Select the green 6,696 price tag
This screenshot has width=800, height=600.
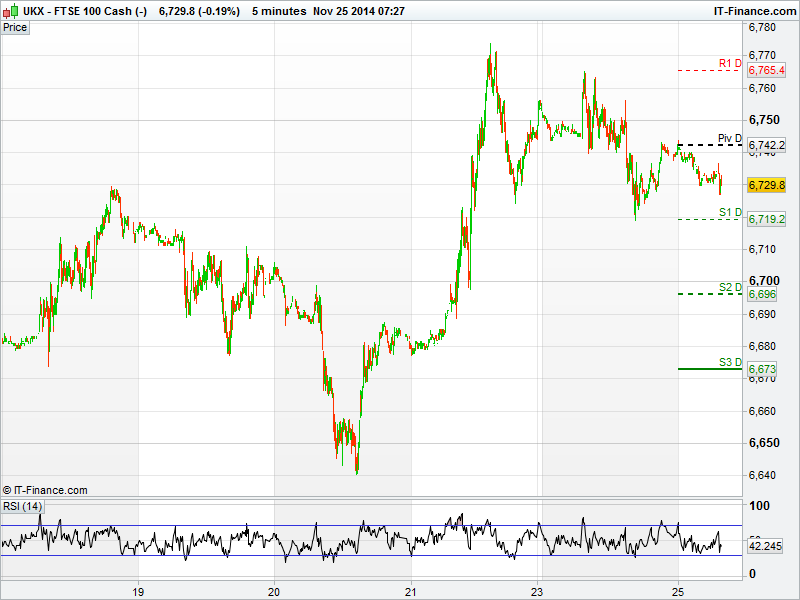(761, 295)
